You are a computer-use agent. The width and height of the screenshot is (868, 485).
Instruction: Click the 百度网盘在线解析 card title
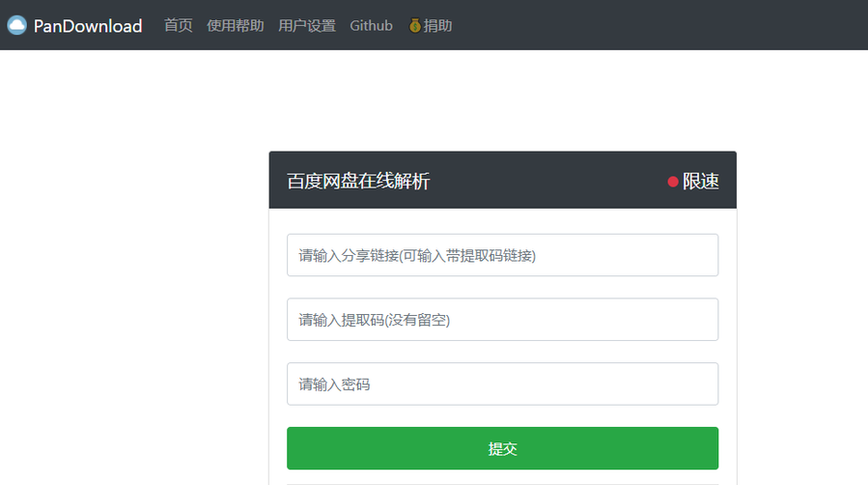(x=358, y=181)
